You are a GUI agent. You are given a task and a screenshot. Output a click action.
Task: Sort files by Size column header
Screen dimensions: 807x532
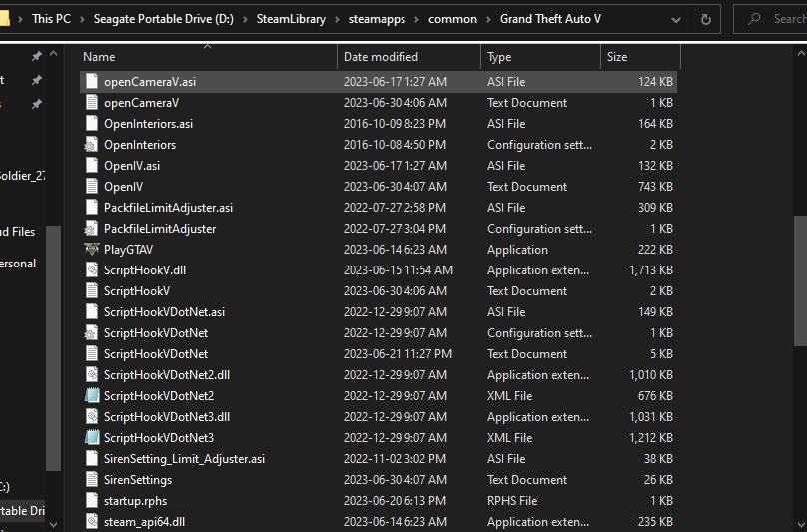[x=617, y=57]
